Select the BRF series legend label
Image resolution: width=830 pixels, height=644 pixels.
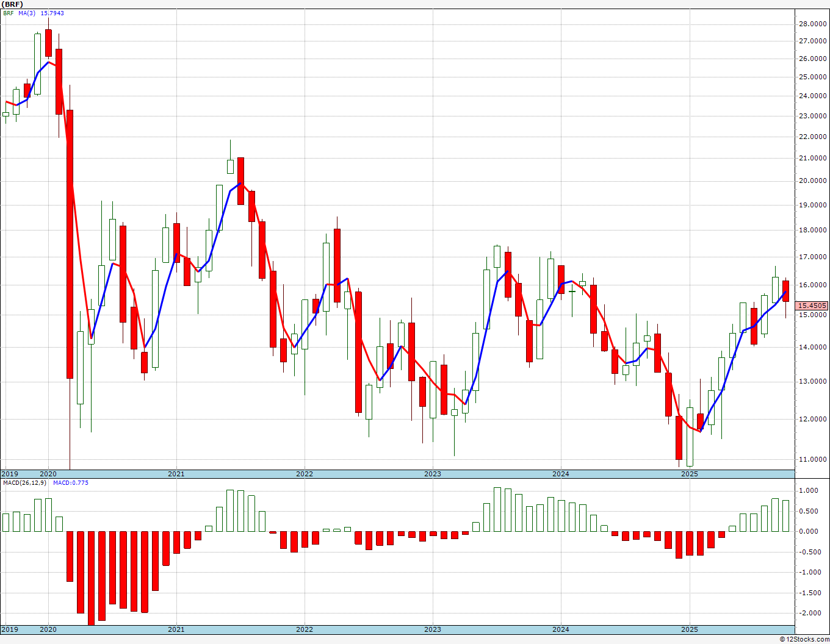pyautogui.click(x=8, y=13)
